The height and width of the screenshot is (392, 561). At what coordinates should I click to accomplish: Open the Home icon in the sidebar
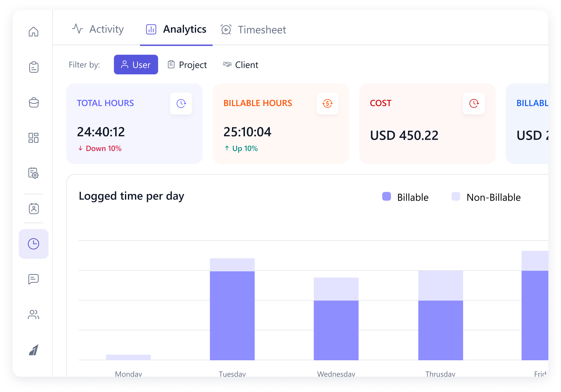tap(34, 32)
